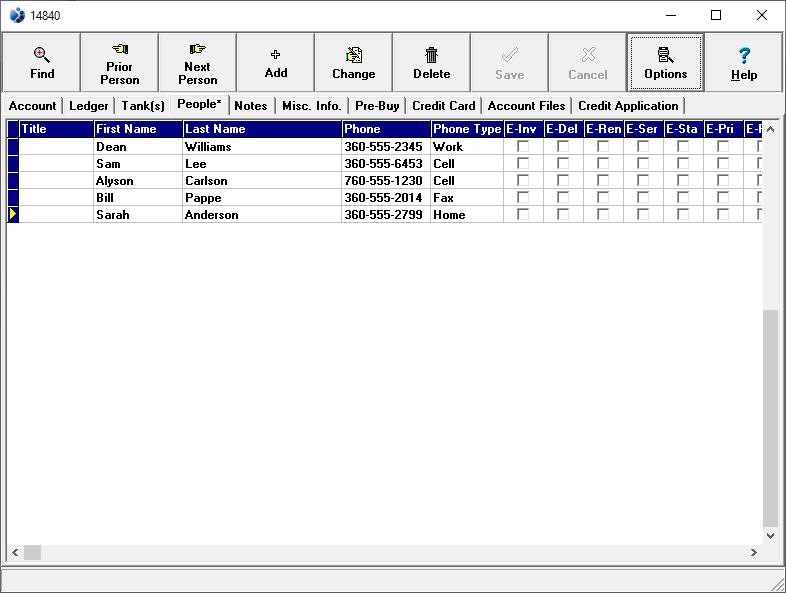Click the Phone Type column header

point(467,129)
